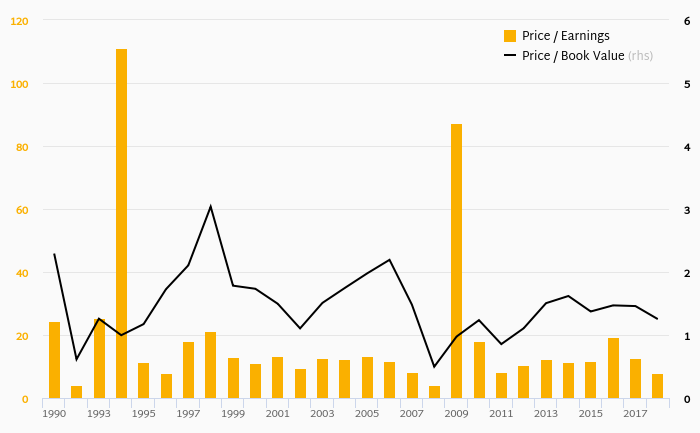
Task: Select the 2016 orange bar
Action: (x=613, y=368)
